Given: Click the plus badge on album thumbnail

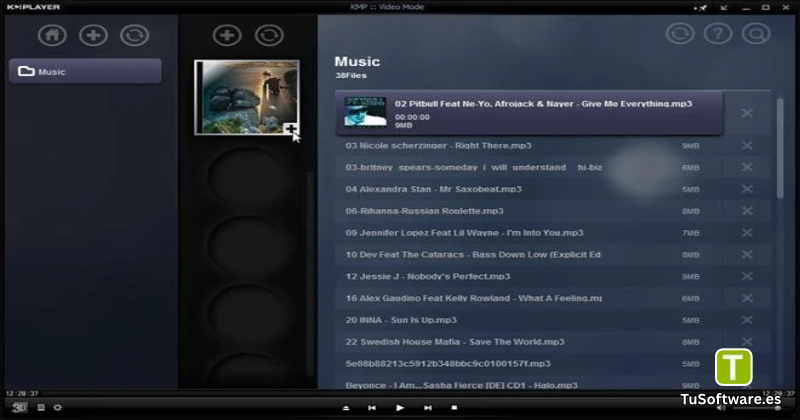Looking at the screenshot, I should tap(290, 129).
